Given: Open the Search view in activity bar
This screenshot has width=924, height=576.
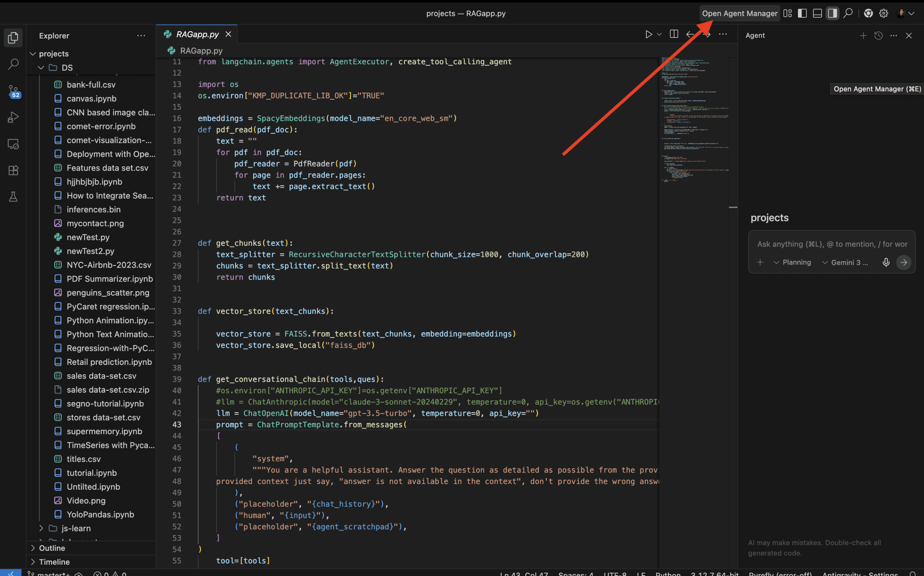Looking at the screenshot, I should (13, 64).
